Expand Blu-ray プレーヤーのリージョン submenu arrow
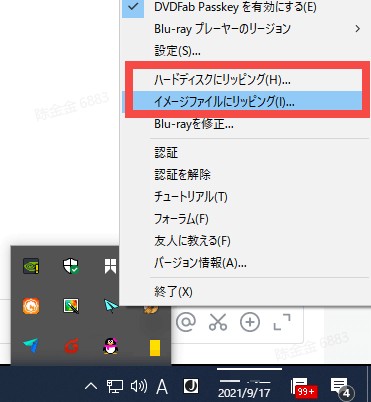 357,29
